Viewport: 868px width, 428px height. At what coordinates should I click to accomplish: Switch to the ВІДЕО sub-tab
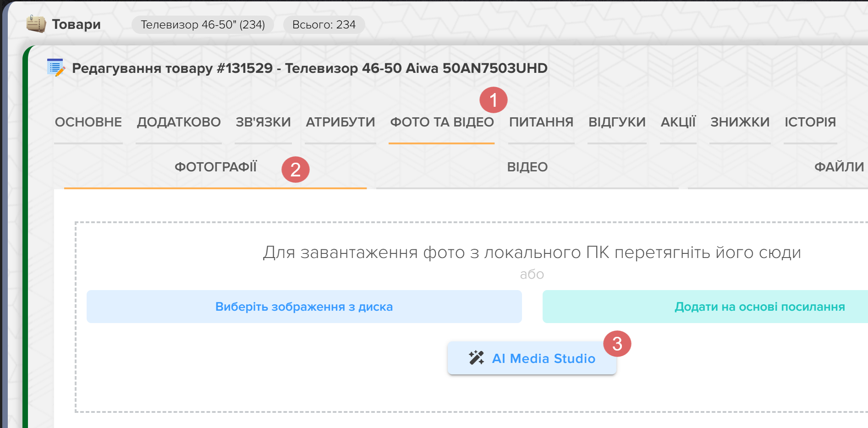click(x=527, y=167)
